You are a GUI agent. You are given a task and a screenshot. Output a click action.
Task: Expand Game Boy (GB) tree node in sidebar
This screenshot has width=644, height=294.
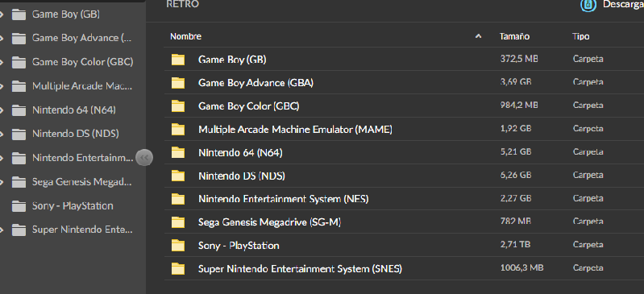click(2, 14)
